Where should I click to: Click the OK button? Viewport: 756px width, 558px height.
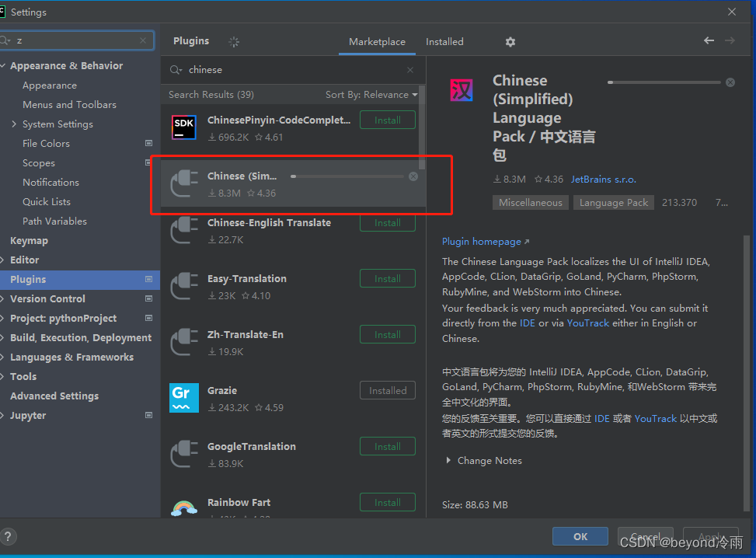(580, 536)
